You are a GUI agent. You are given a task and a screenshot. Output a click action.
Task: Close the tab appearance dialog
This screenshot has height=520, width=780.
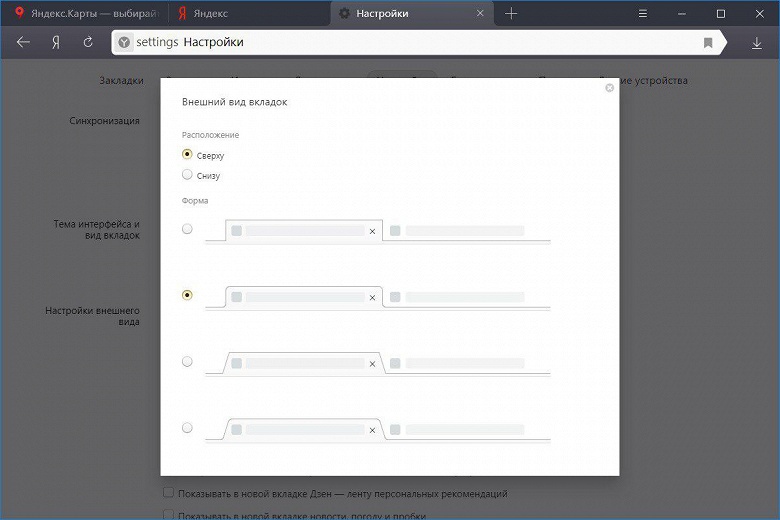[x=609, y=88]
